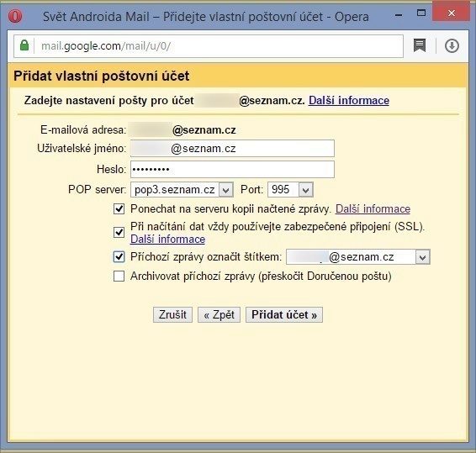The height and width of the screenshot is (453, 476).
Task: Click the Opera logo icon in title bar
Action: 15,16
